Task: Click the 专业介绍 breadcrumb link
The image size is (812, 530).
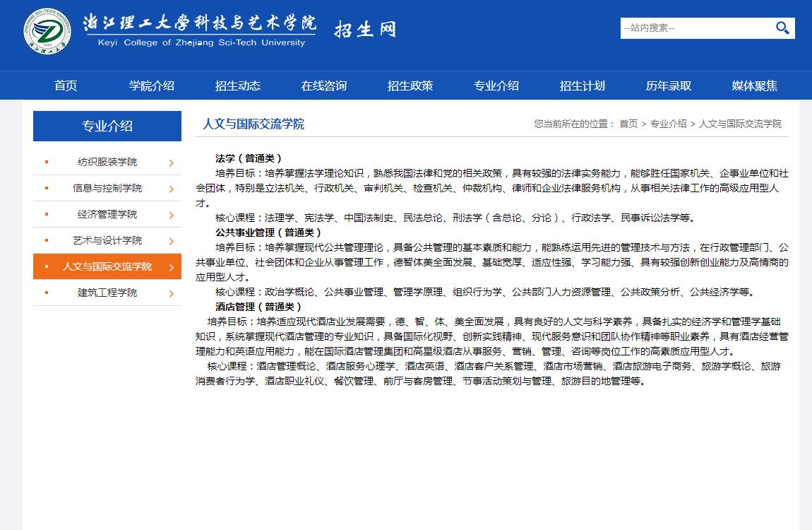Action: 668,124
